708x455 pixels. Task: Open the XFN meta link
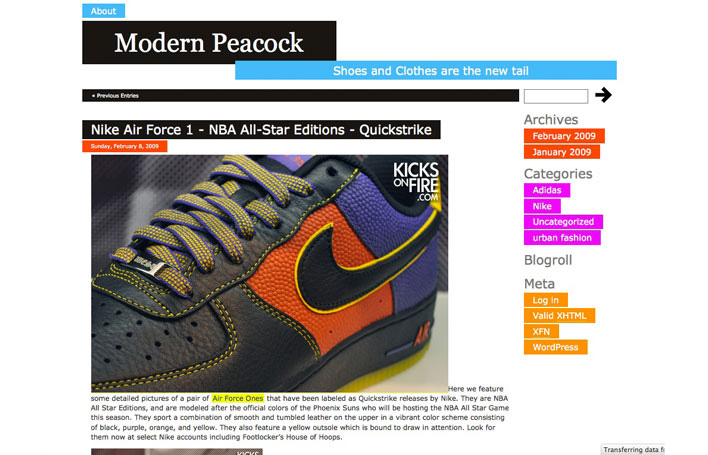click(541, 332)
